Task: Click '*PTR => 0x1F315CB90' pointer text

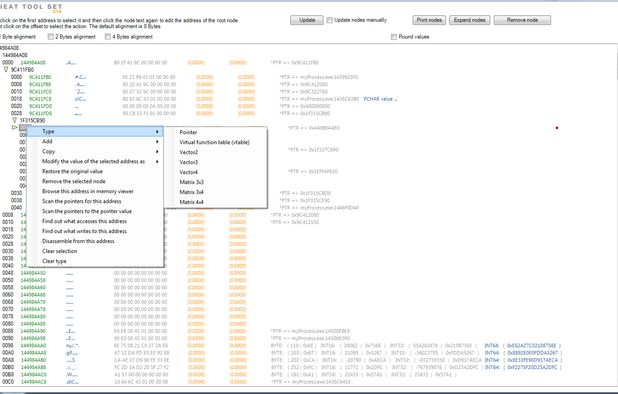Action: tap(305, 113)
